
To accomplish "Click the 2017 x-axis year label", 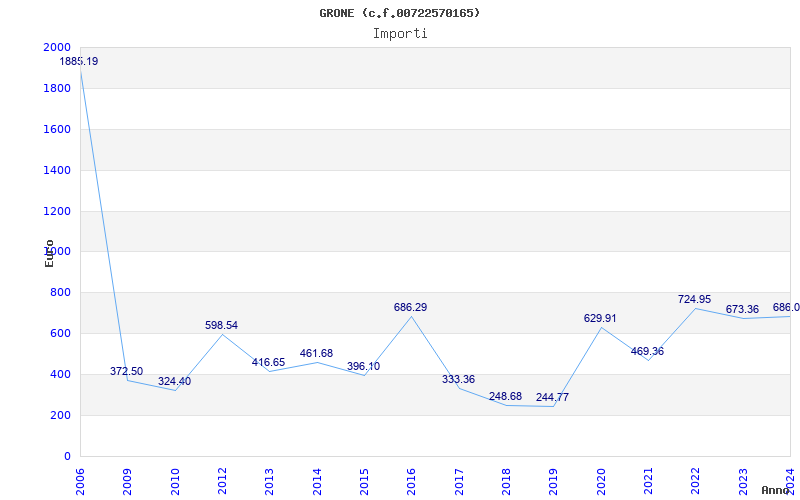I will (x=459, y=483).
